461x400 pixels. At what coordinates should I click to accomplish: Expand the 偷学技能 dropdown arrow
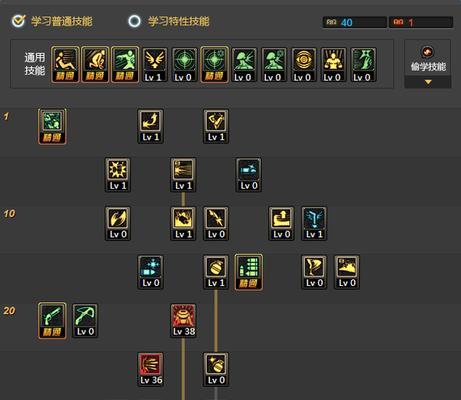pyautogui.click(x=428, y=82)
